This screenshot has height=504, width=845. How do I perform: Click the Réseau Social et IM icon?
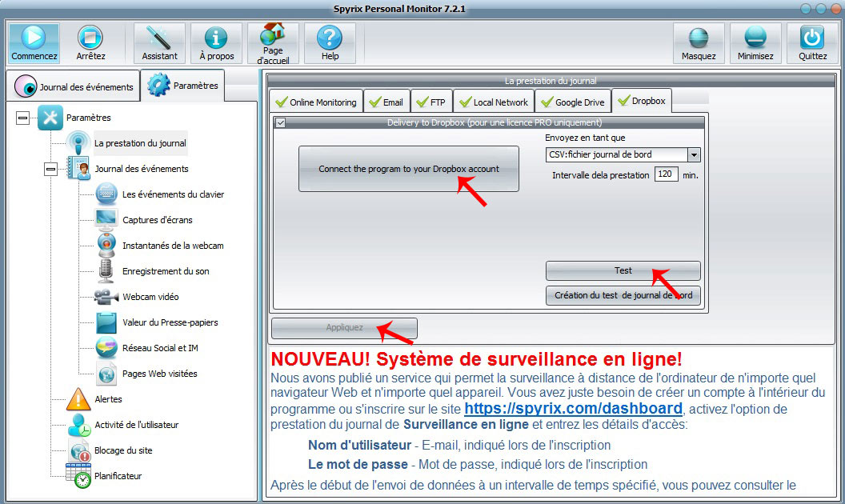106,348
